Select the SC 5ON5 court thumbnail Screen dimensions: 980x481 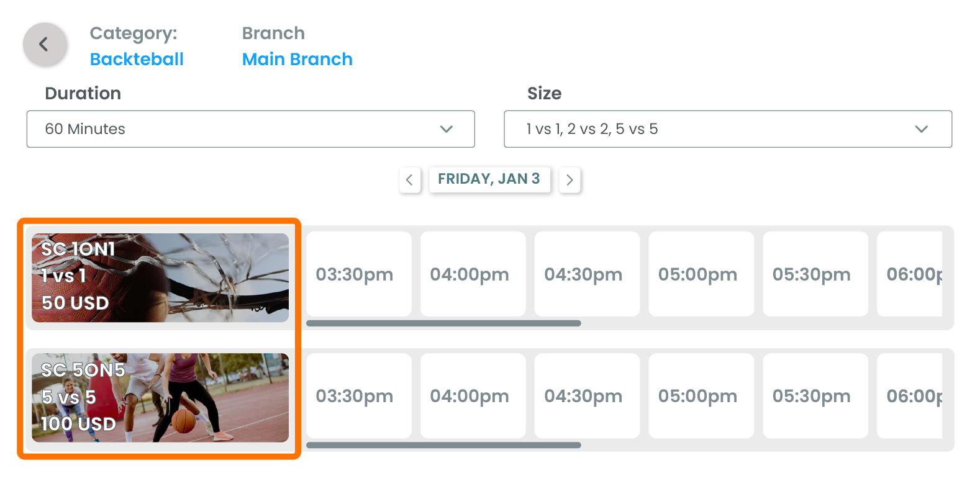[x=160, y=398]
